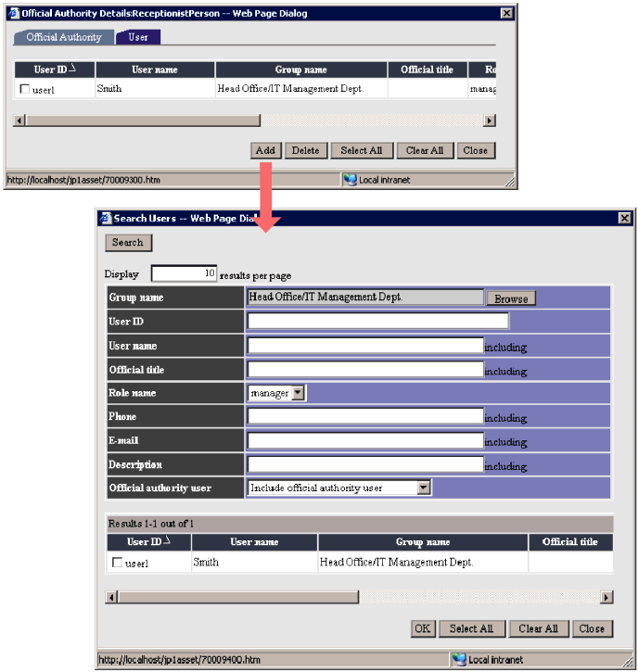Screen dimensions: 638x672
Task: Click Head Office/IT Management Dept. in Official Authority Details
Action: pos(290,88)
